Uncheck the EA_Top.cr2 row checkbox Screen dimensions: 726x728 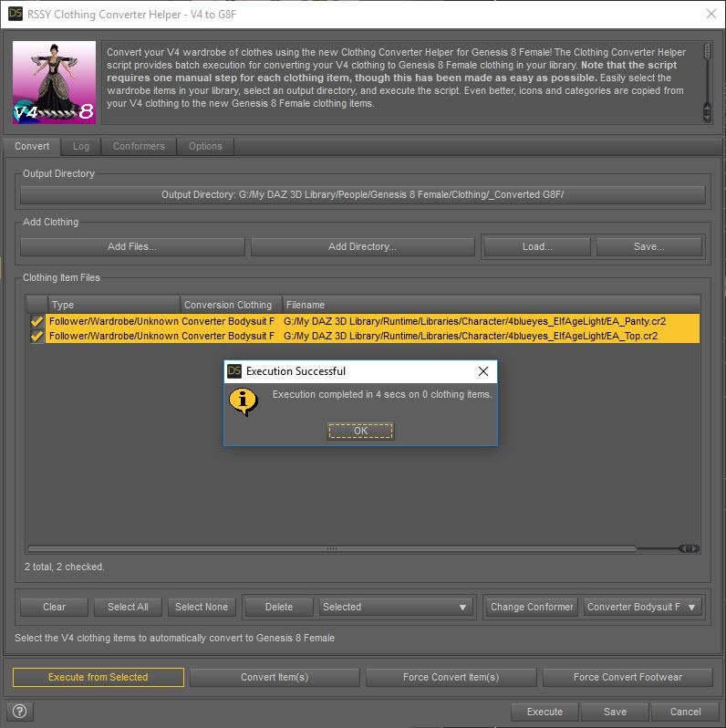tap(36, 336)
